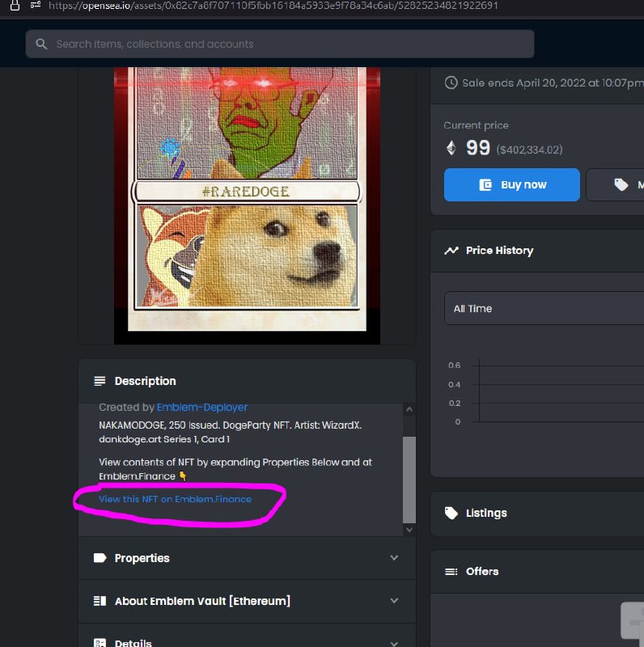The height and width of the screenshot is (647, 644).
Task: Click the Offers list icon
Action: click(451, 572)
